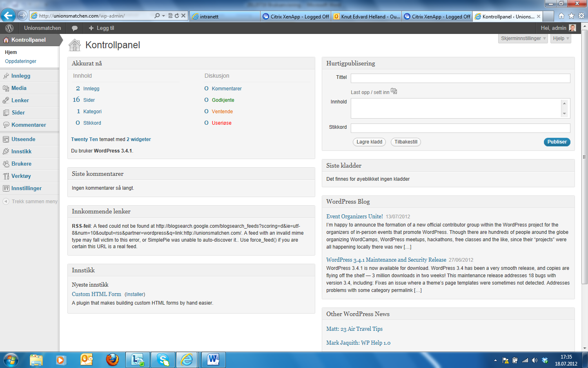Image resolution: width=588 pixels, height=368 pixels.
Task: Close the Kontrollpanel browser tab
Action: point(539,16)
